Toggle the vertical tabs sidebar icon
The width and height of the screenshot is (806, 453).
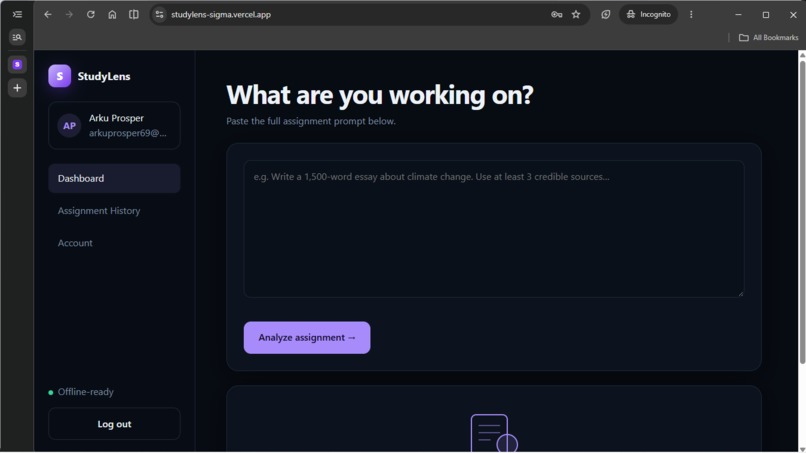click(17, 14)
